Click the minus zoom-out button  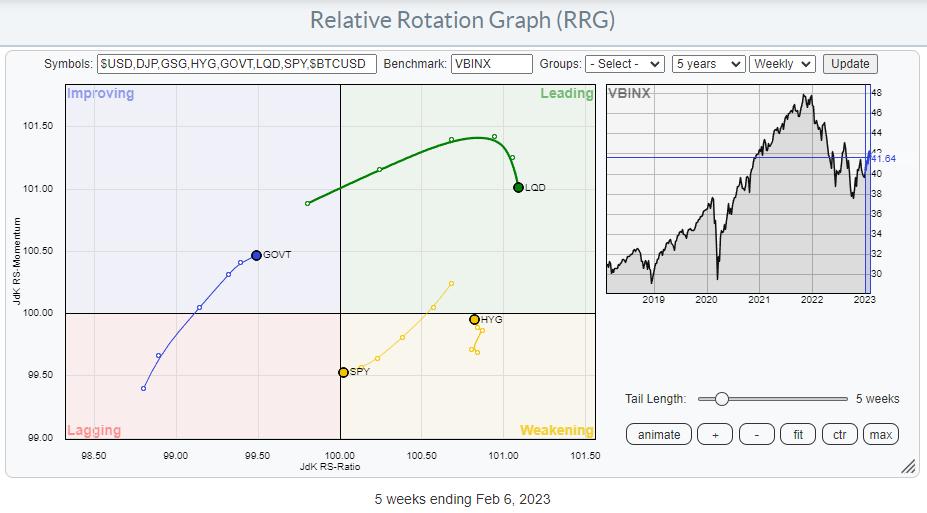[757, 434]
